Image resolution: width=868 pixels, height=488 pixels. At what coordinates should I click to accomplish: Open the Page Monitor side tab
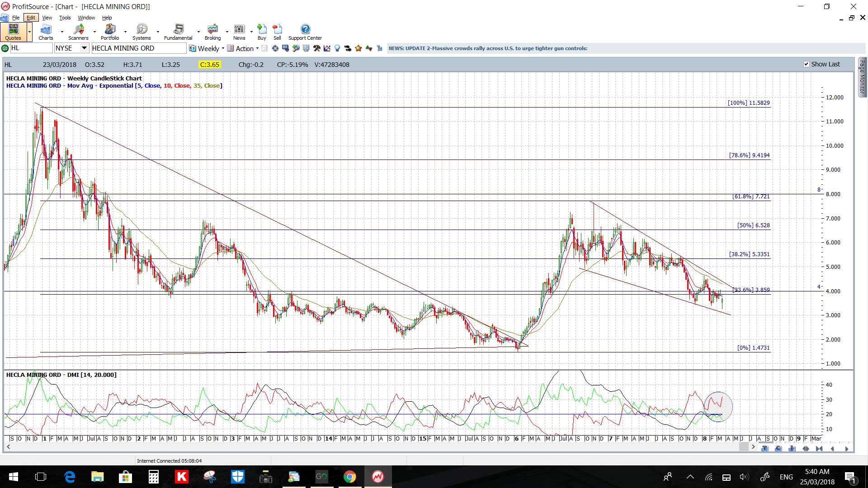coord(862,77)
